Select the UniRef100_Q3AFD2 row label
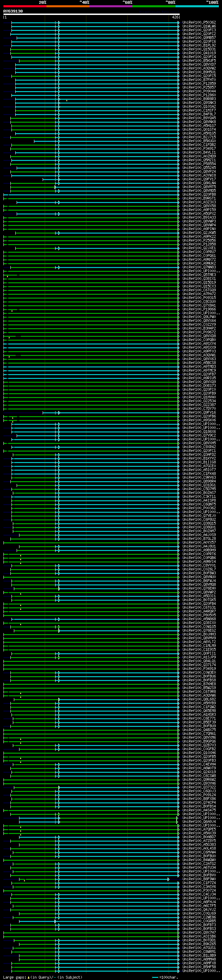222x980 pixels. 199,455
